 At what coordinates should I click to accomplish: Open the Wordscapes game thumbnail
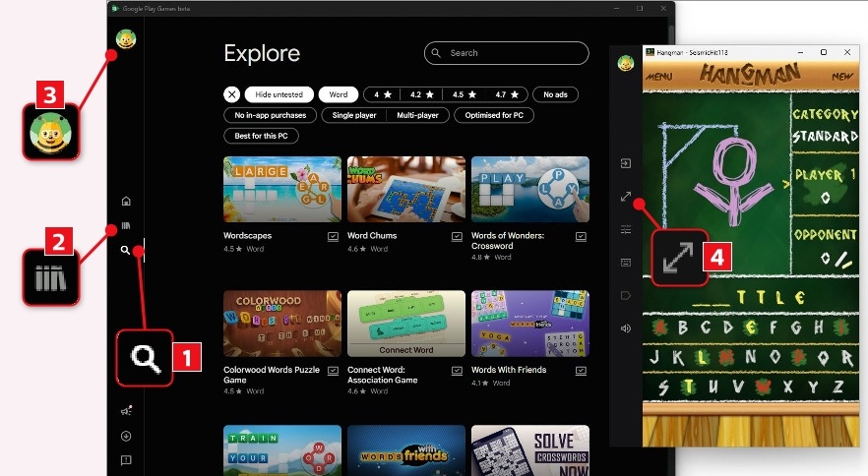282,189
